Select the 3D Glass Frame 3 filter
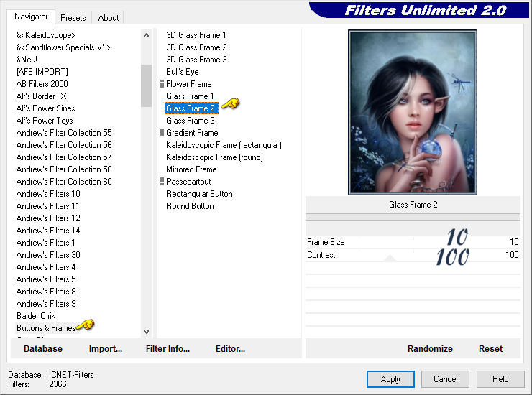The width and height of the screenshot is (532, 395). tap(196, 60)
